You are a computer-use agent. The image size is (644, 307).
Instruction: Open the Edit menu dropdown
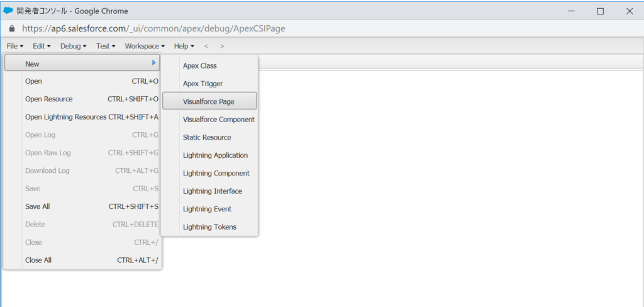click(x=42, y=46)
